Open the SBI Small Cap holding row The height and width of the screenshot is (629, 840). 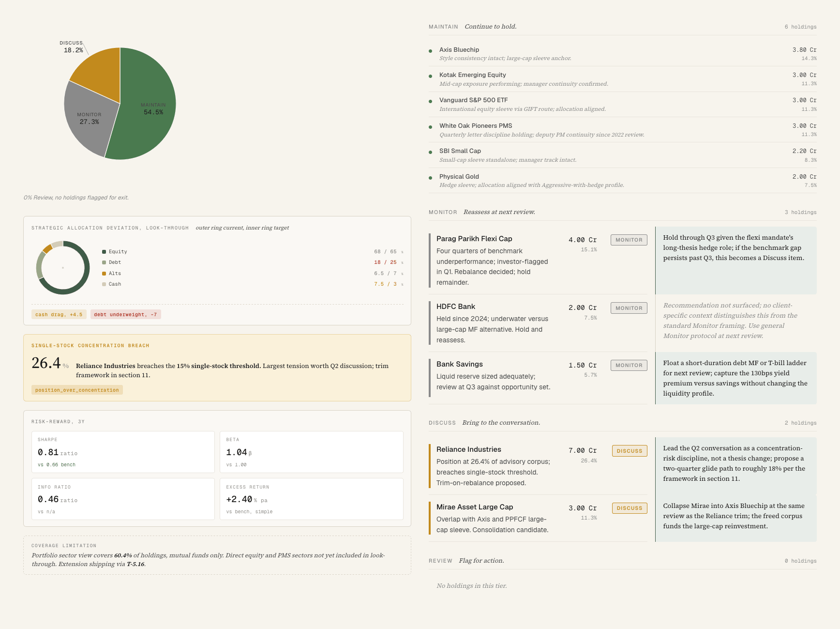pos(623,155)
